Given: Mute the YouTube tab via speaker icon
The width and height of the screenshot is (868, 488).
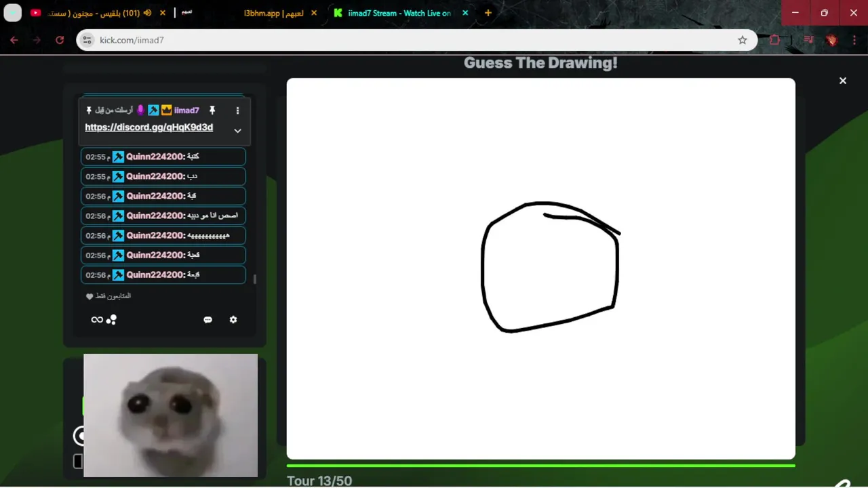Looking at the screenshot, I should click(148, 13).
